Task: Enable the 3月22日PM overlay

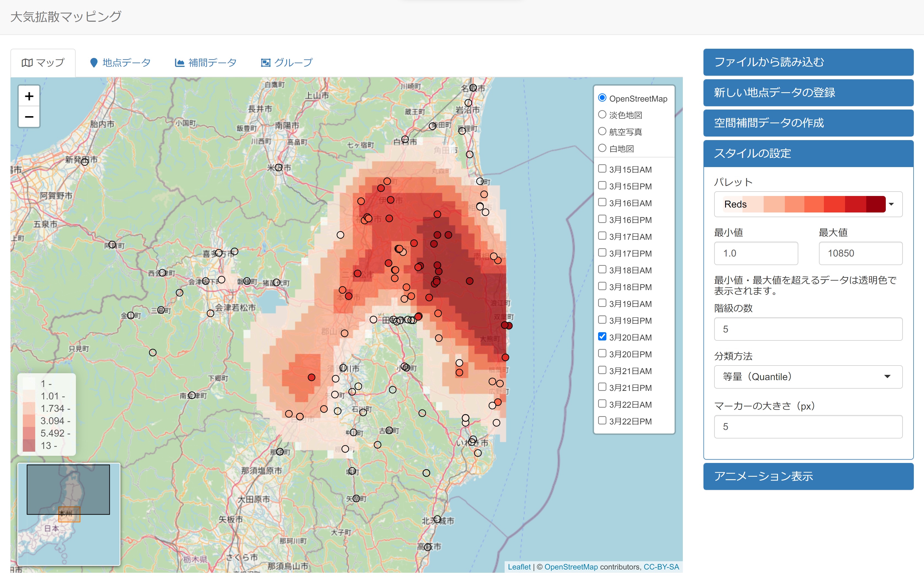Action: point(602,421)
